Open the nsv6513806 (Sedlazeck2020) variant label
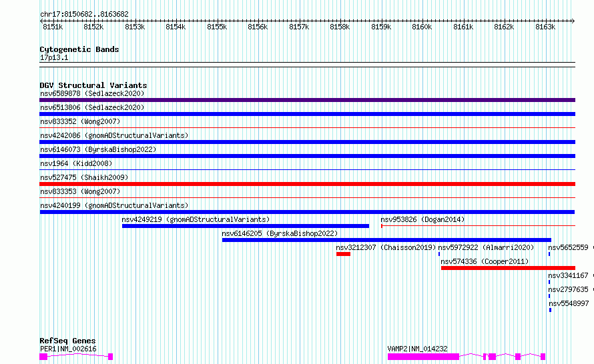 point(92,107)
